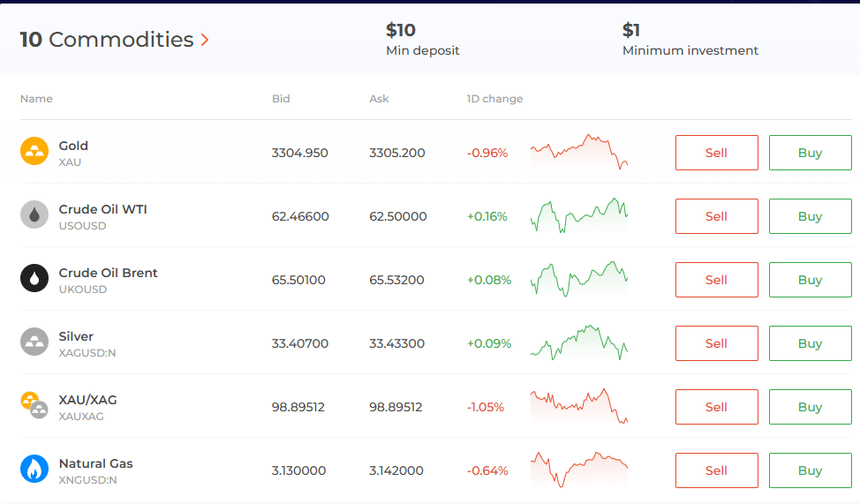The width and height of the screenshot is (860, 504).
Task: Buy Crude Oil Brent
Action: [810, 280]
